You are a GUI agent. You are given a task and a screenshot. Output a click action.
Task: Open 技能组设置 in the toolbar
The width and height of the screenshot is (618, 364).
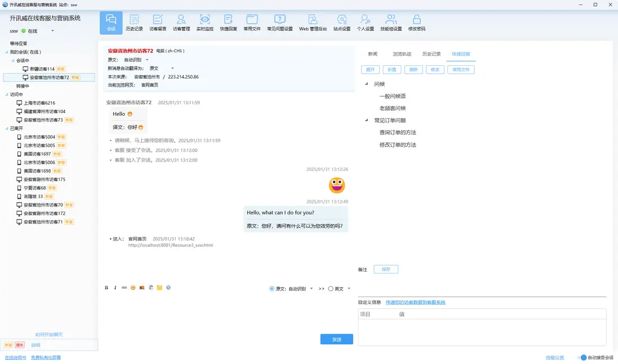click(x=391, y=23)
